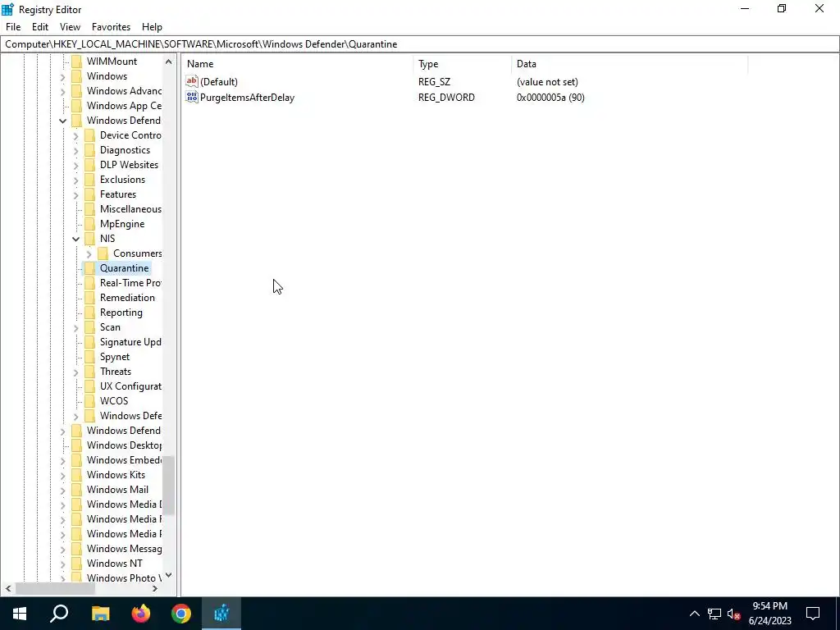Expand the Features key
This screenshot has height=630, width=840.
[x=75, y=194]
